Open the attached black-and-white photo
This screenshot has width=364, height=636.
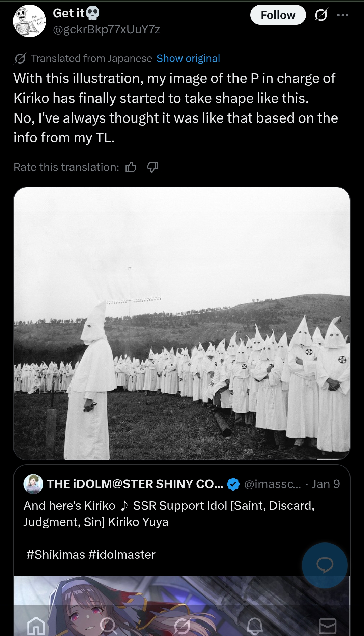tap(182, 323)
